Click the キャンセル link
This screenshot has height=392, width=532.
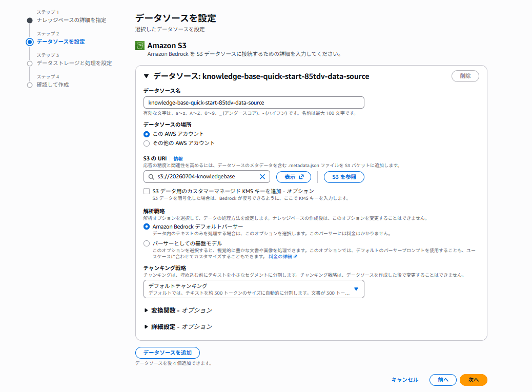click(405, 380)
